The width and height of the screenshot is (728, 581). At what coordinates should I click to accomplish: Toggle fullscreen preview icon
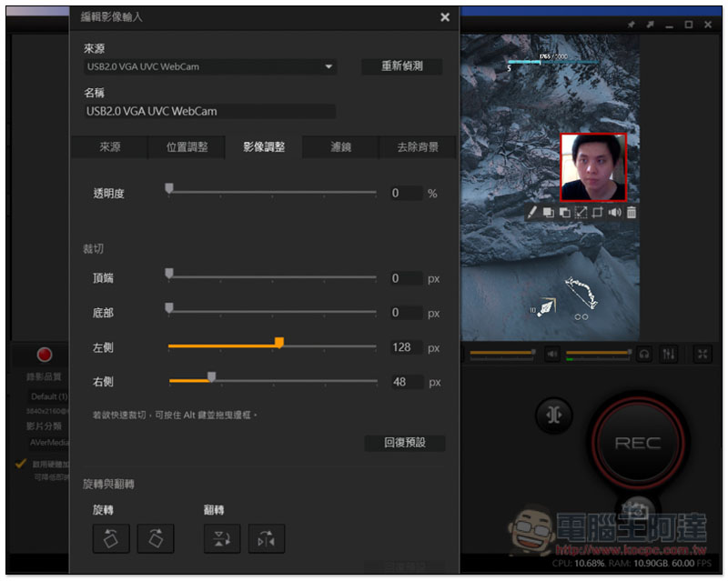[x=703, y=355]
